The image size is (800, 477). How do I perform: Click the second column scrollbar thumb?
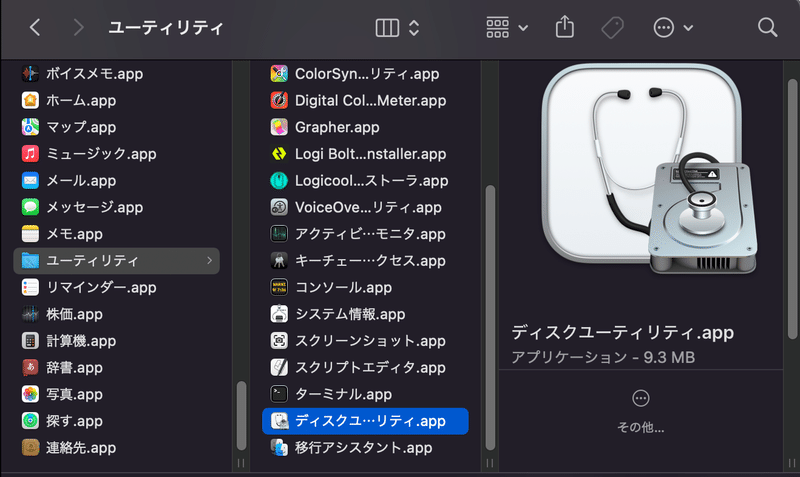pos(490,317)
